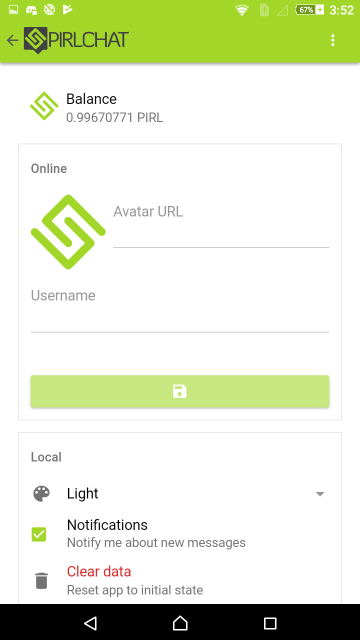Uncheck the Notifications checkbox
The width and height of the screenshot is (360, 640).
(x=39, y=534)
